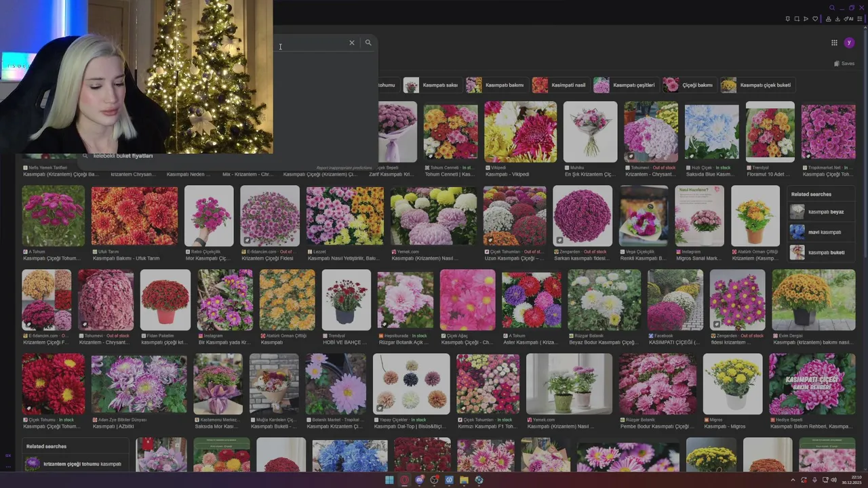This screenshot has height=488, width=868.
Task: Open the Evim Dergisi yellow potted chrysanthemum image
Action: pos(813,300)
